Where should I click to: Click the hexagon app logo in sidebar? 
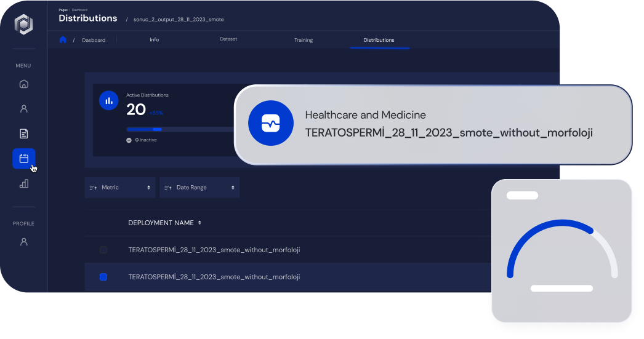[x=23, y=24]
